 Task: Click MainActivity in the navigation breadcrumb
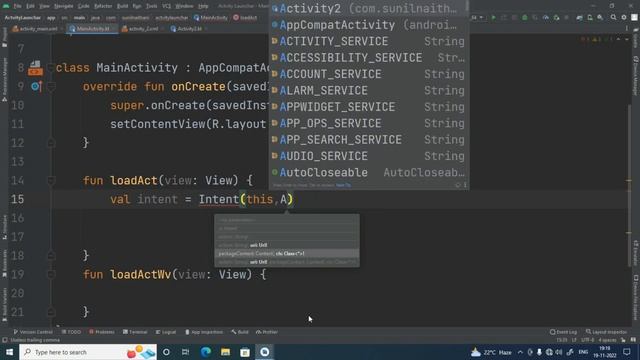[x=211, y=18]
